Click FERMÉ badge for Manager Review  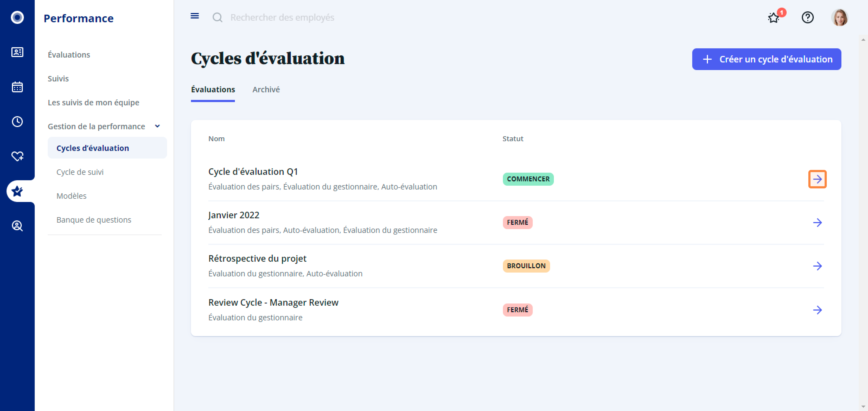pyautogui.click(x=518, y=310)
